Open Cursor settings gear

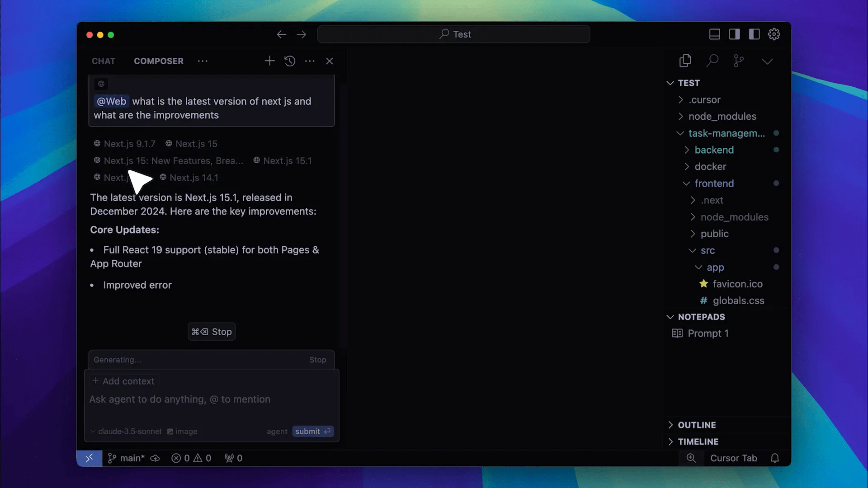774,34
